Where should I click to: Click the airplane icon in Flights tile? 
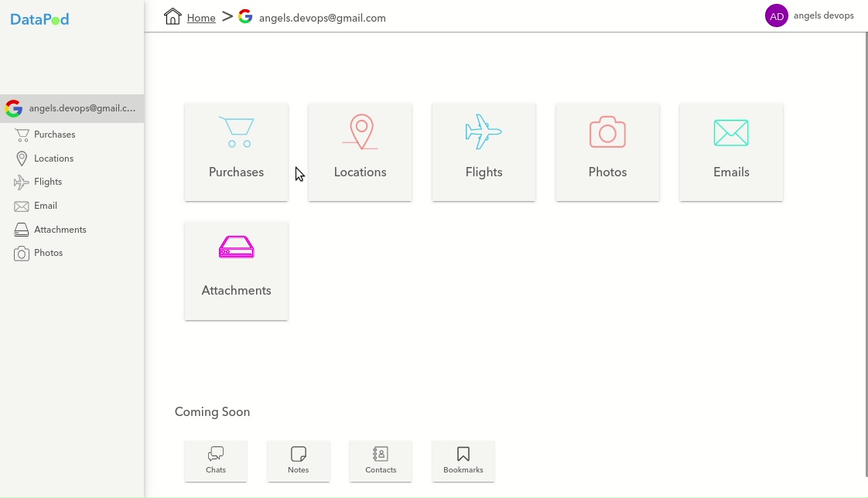pos(484,132)
